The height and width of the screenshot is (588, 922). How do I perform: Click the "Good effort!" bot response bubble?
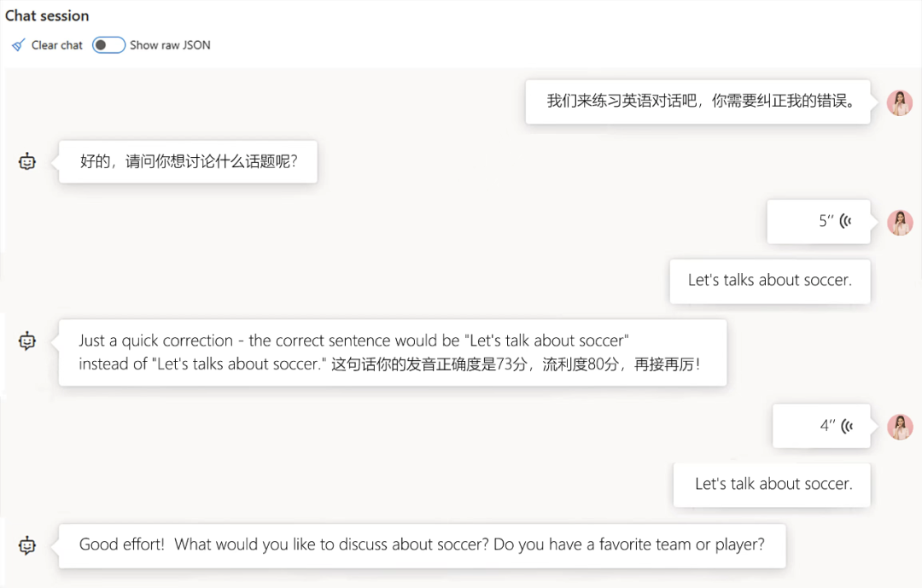click(422, 545)
